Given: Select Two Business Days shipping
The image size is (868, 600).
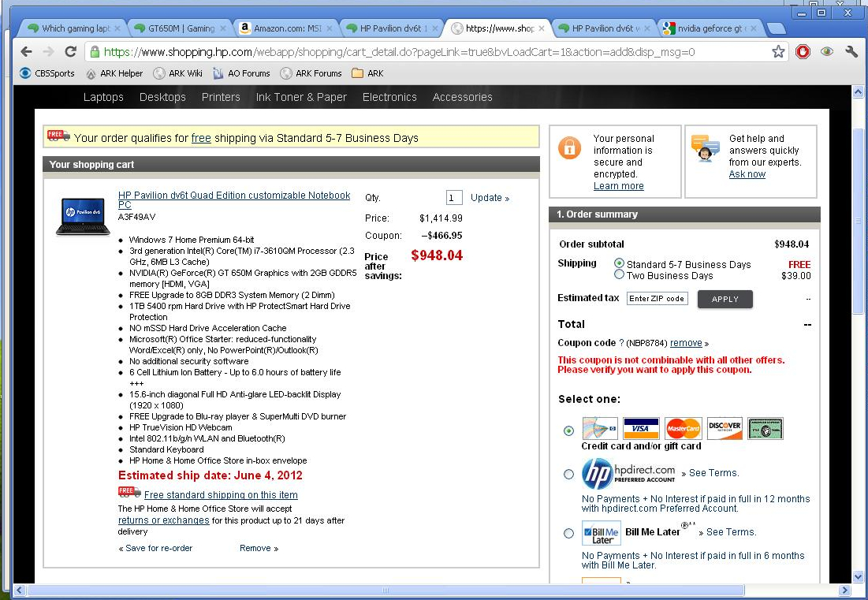Looking at the screenshot, I should (619, 274).
